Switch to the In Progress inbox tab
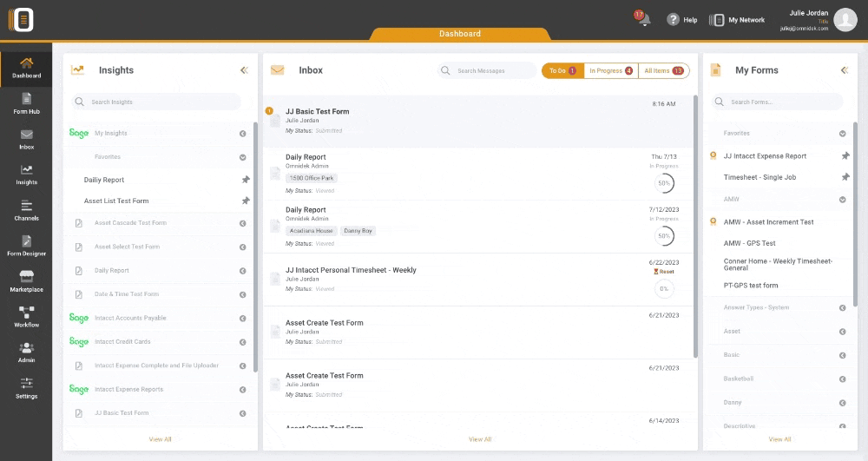Image resolution: width=868 pixels, height=461 pixels. coord(610,70)
